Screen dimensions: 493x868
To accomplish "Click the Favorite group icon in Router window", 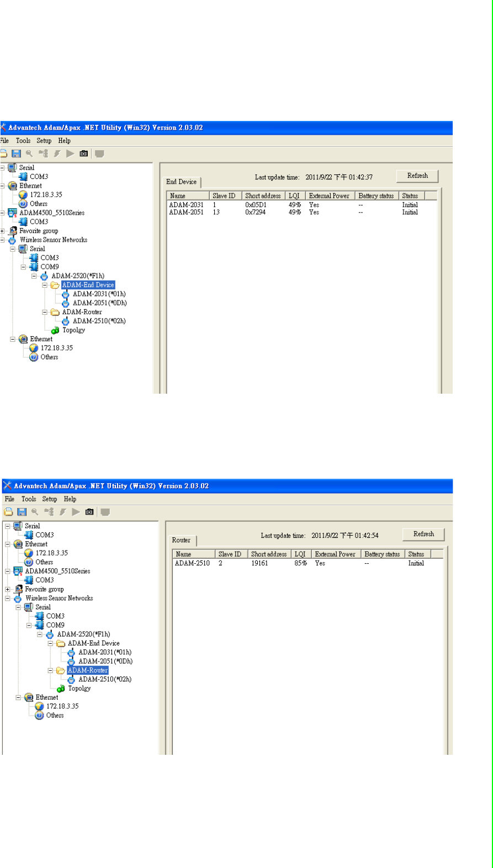I will coord(18,589).
